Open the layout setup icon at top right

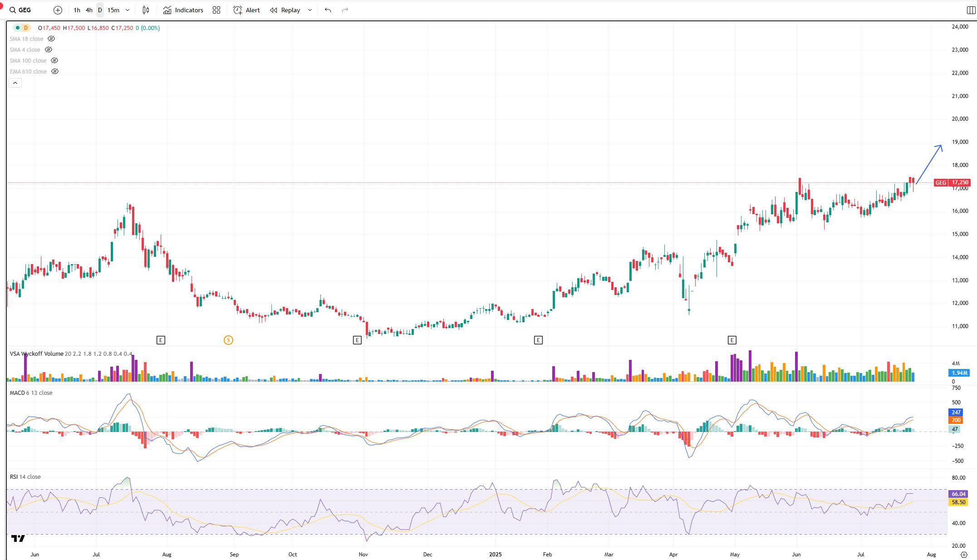pyautogui.click(x=971, y=10)
